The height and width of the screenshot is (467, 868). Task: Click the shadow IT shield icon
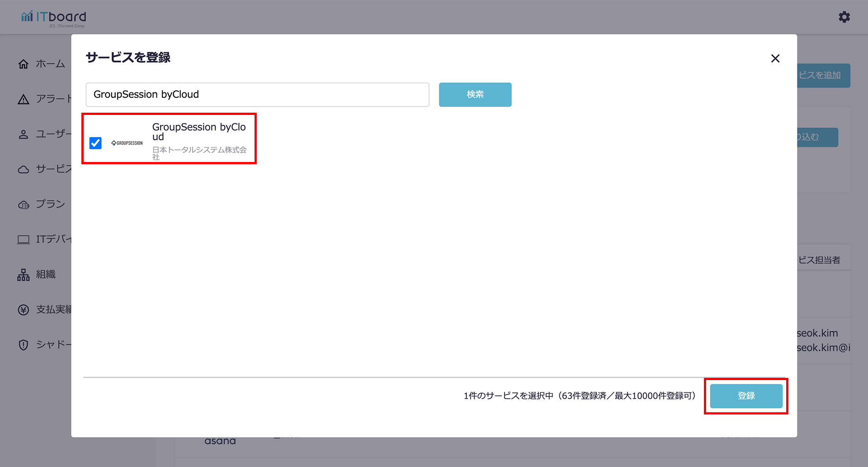point(24,345)
